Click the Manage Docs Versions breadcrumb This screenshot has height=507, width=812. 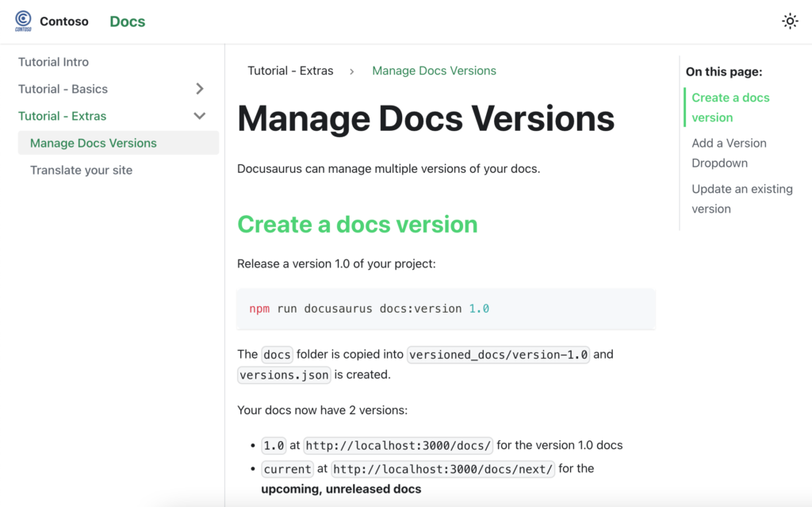[x=434, y=71]
